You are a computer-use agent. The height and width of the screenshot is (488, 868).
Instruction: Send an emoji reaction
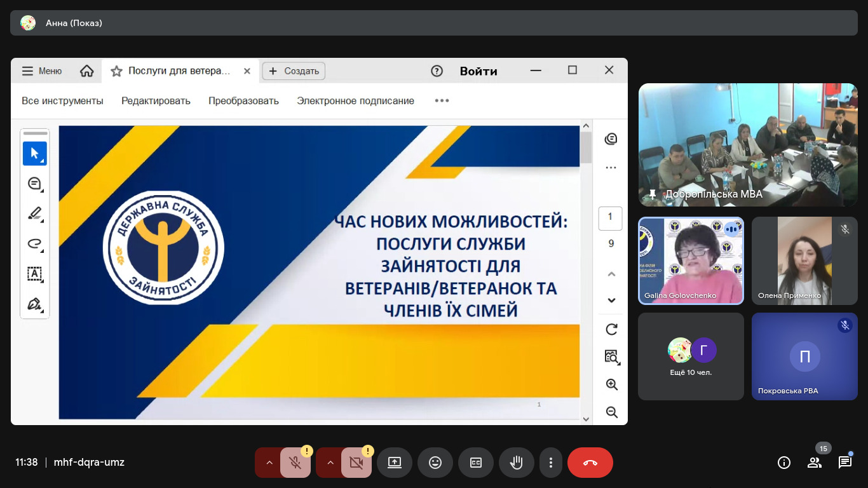coord(435,463)
